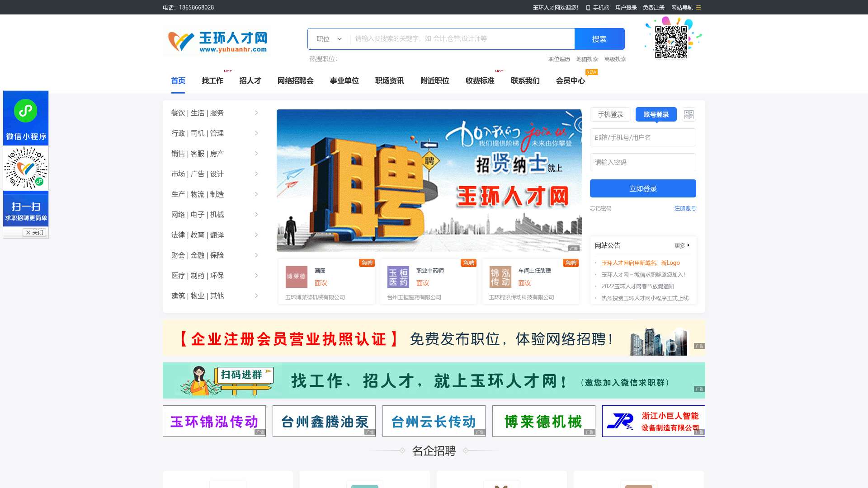Open the 网络招聘会 nav item
The image size is (868, 488).
(296, 81)
